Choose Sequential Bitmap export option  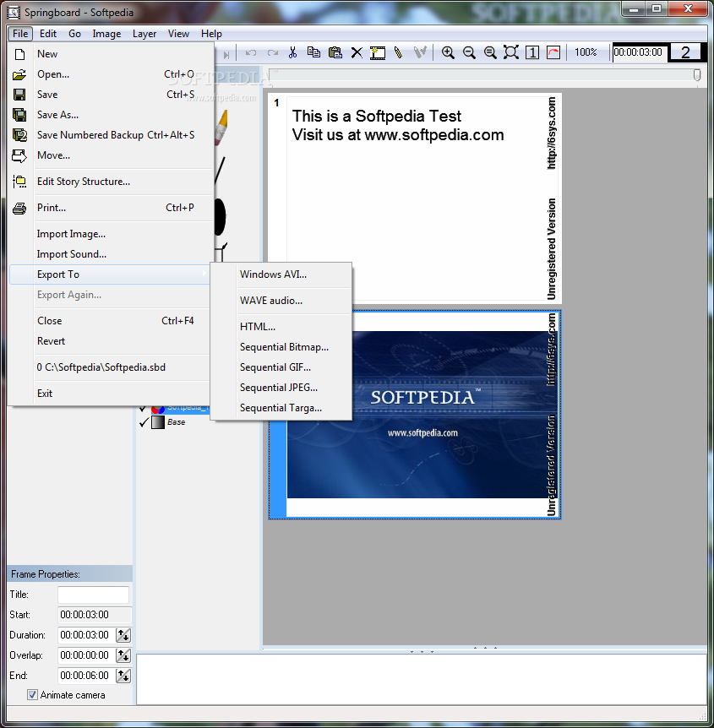pos(281,347)
